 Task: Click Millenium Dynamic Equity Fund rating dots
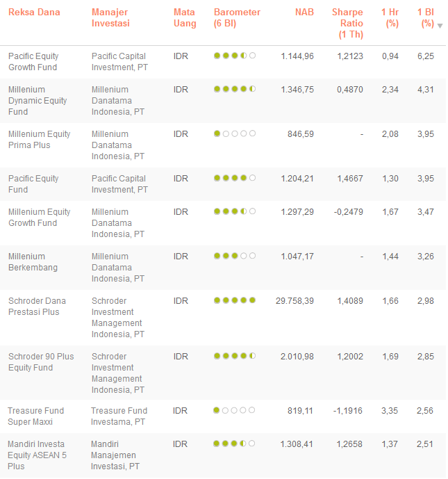click(x=235, y=89)
